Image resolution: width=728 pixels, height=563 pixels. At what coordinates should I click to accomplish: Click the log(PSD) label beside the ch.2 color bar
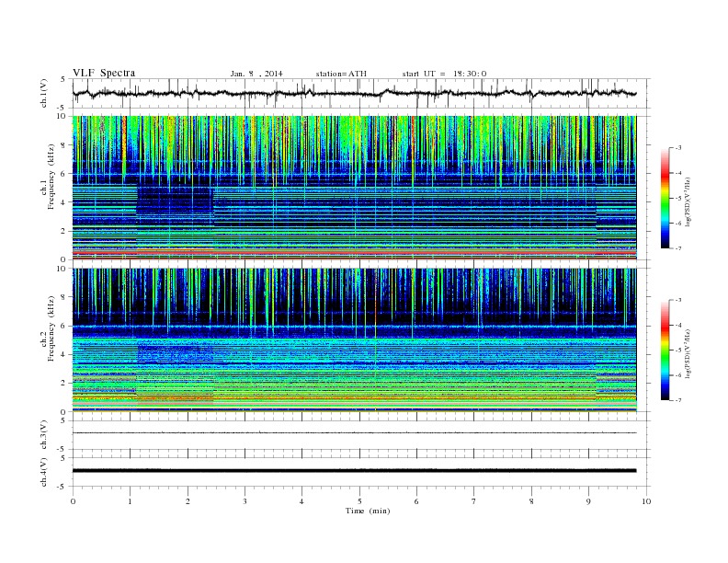tap(688, 353)
